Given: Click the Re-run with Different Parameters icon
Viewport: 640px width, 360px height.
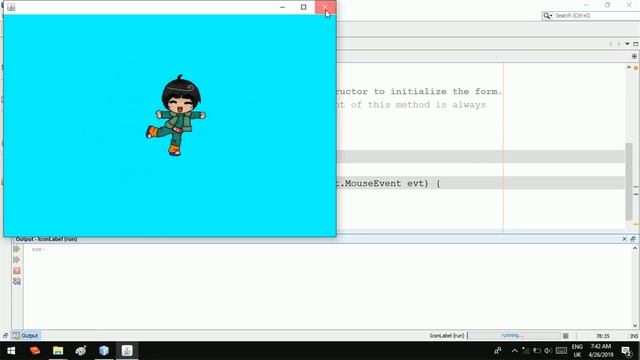Looking at the screenshot, I should coord(17,260).
